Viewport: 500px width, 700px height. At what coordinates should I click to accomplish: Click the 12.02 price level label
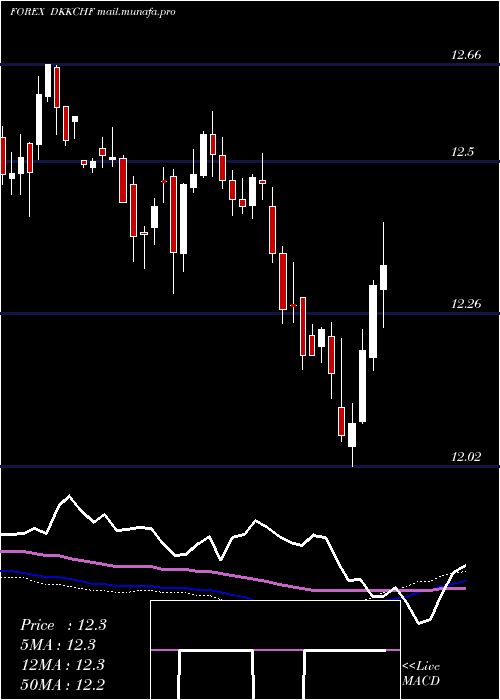(x=466, y=457)
